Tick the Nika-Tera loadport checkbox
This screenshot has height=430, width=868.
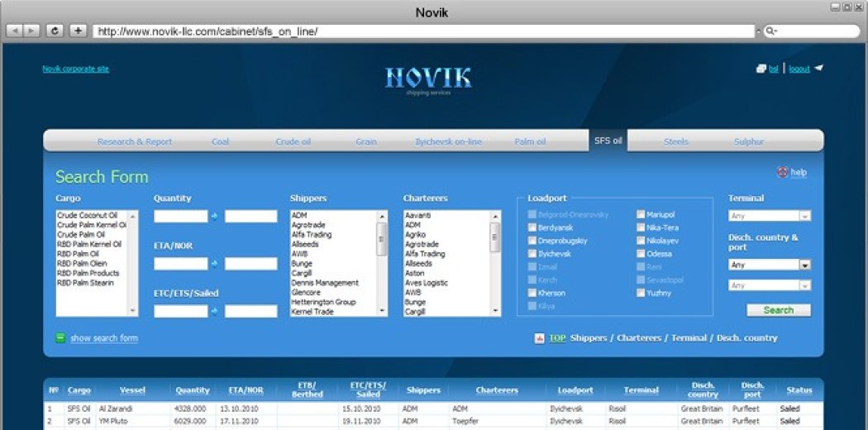641,227
